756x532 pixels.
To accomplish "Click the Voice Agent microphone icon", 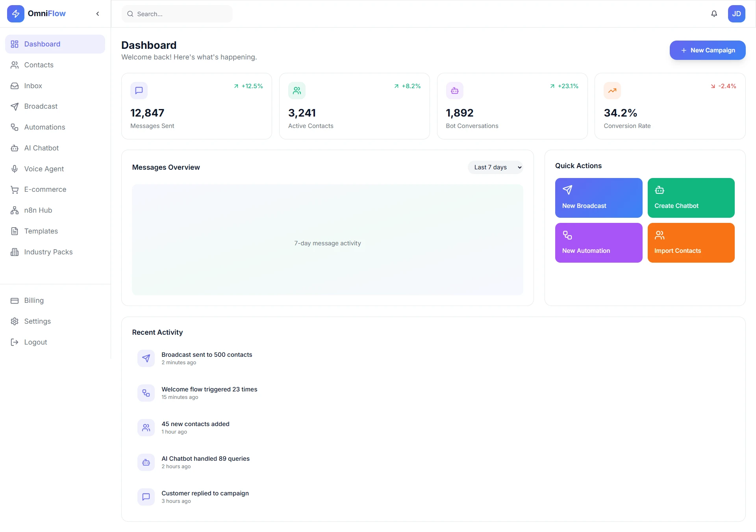I will point(15,169).
